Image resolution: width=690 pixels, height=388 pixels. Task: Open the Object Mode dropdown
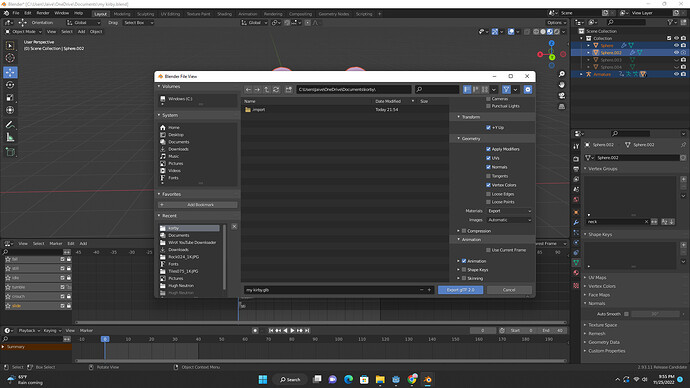coord(23,32)
